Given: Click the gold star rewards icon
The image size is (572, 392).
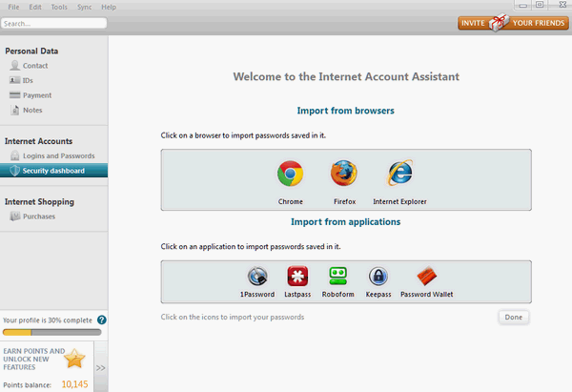Looking at the screenshot, I should point(74,359).
